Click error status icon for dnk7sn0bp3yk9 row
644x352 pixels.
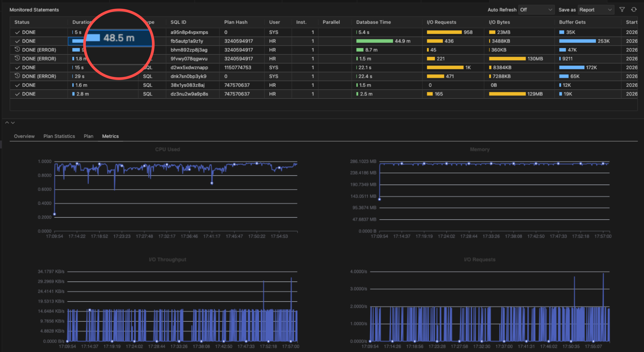pyautogui.click(x=17, y=76)
